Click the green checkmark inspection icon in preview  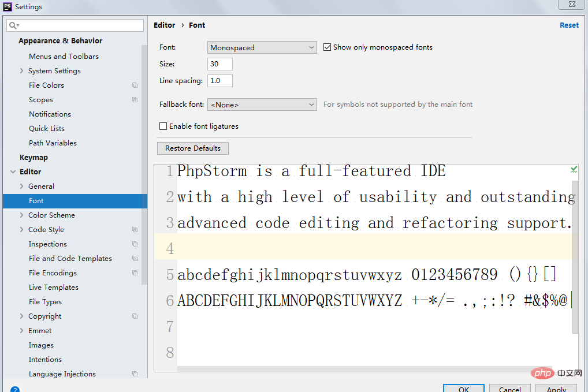(x=574, y=170)
